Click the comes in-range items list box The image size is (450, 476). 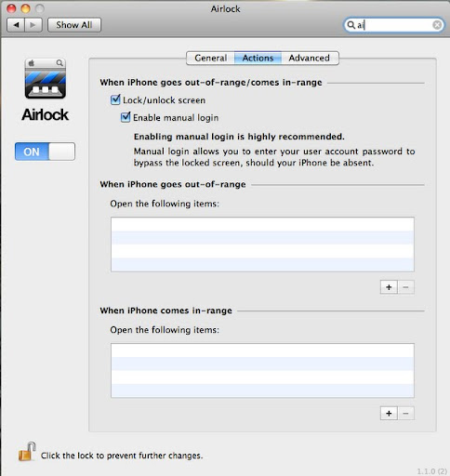(x=262, y=370)
